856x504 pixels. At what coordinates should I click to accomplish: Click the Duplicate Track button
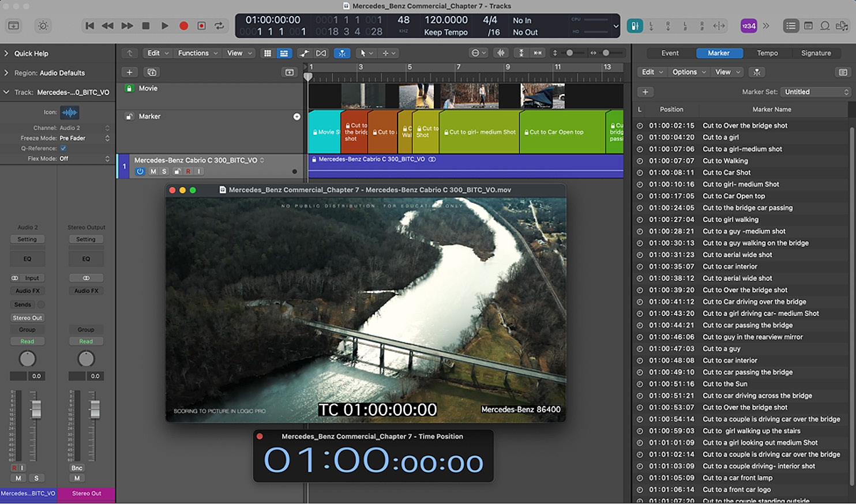(152, 72)
